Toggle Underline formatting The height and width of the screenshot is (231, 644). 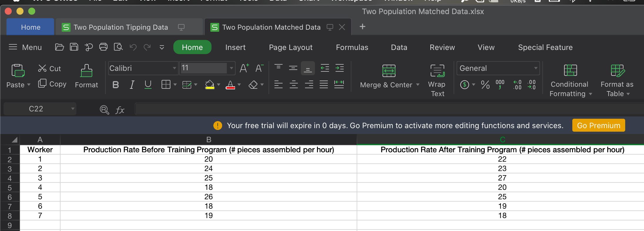148,85
